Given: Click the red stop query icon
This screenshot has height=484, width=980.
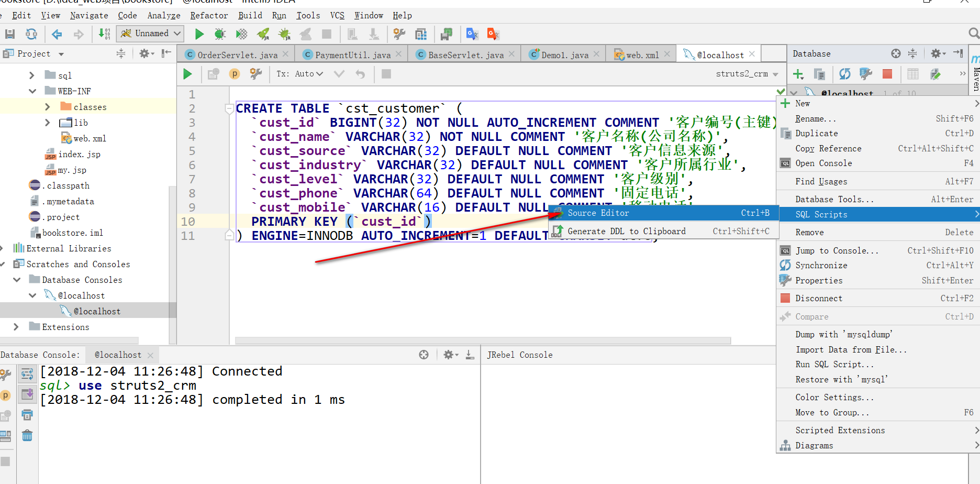Looking at the screenshot, I should coord(887,74).
